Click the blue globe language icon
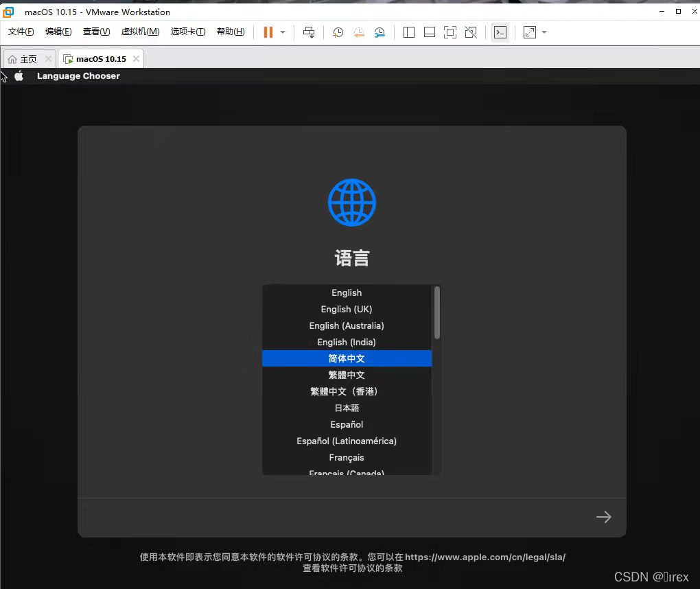 click(352, 203)
